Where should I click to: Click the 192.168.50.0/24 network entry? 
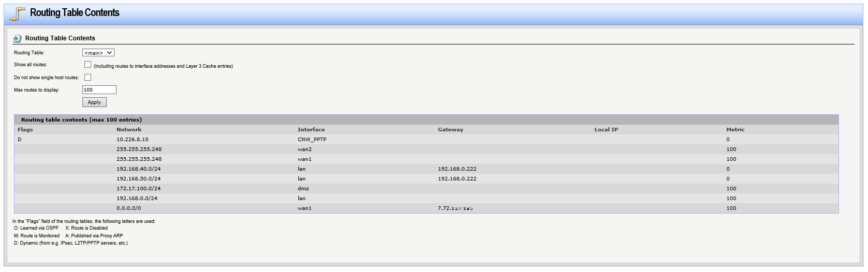138,179
